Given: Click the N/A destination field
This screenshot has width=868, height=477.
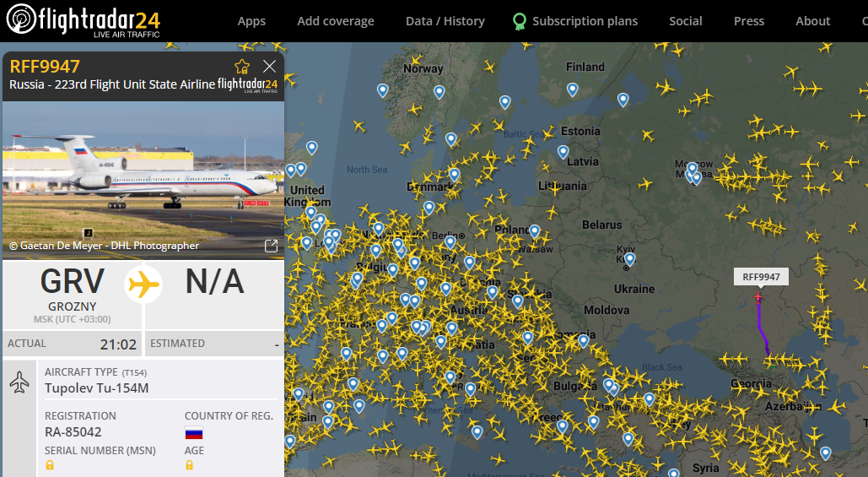Looking at the screenshot, I should (x=215, y=281).
